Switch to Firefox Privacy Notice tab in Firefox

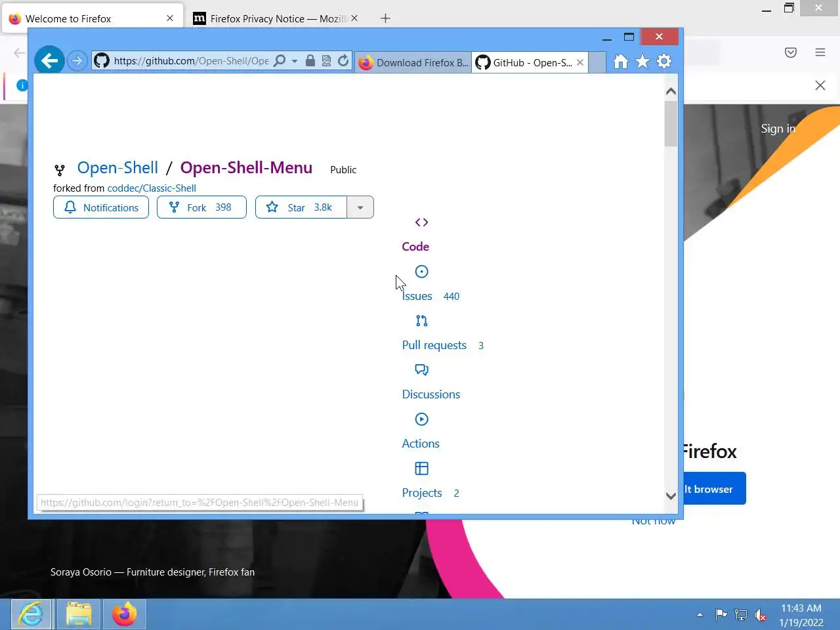(277, 18)
